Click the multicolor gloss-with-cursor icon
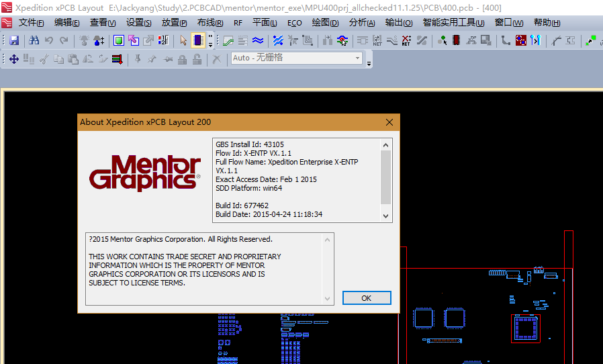The height and width of the screenshot is (364, 603). pyautogui.click(x=342, y=40)
